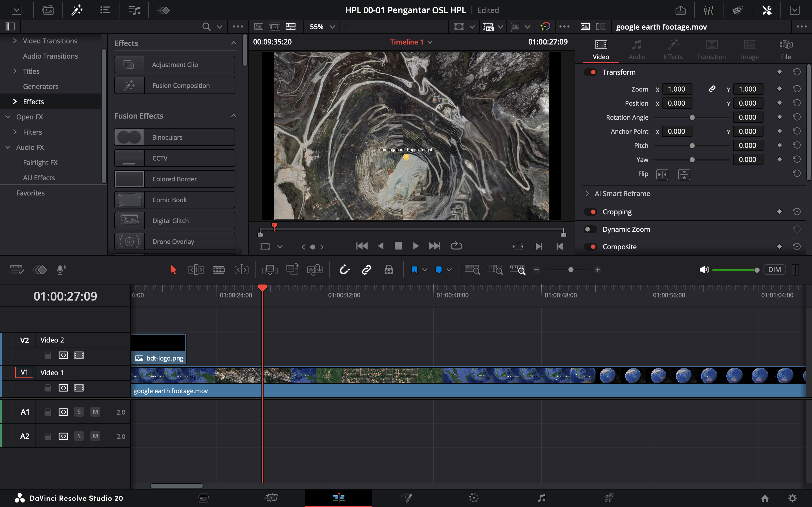Select Generators in effects list

[x=41, y=86]
